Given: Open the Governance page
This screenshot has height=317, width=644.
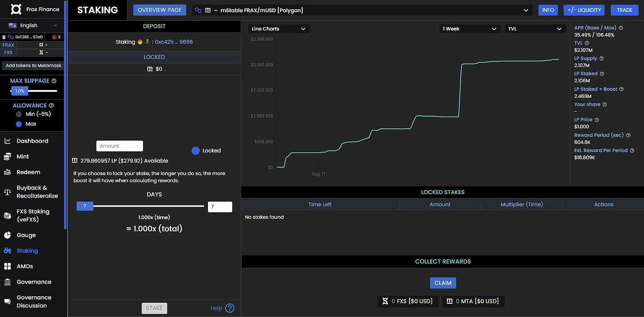Looking at the screenshot, I should tap(34, 282).
